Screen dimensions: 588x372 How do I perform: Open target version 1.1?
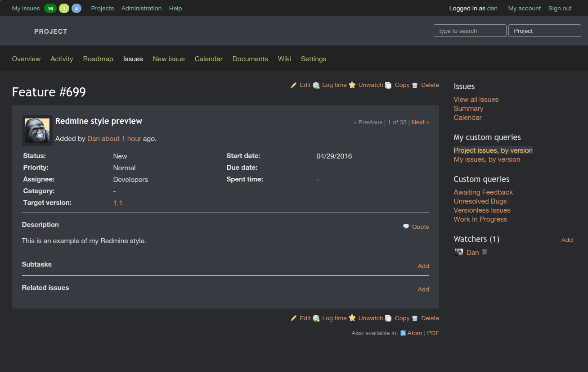point(117,203)
